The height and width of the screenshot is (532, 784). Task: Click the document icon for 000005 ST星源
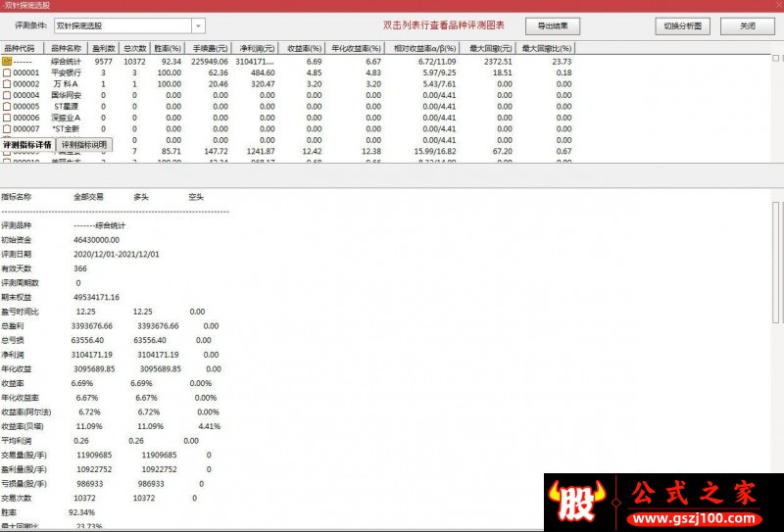click(7, 107)
